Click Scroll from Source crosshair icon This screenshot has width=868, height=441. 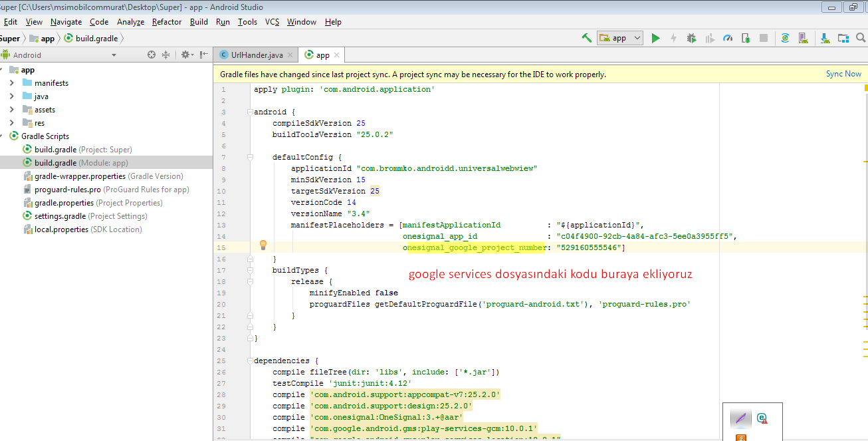pos(152,55)
